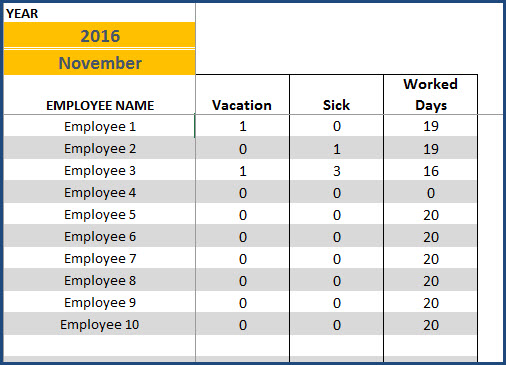Click Employee 9's Sick value
Screen dimensions: 506x365
point(337,302)
